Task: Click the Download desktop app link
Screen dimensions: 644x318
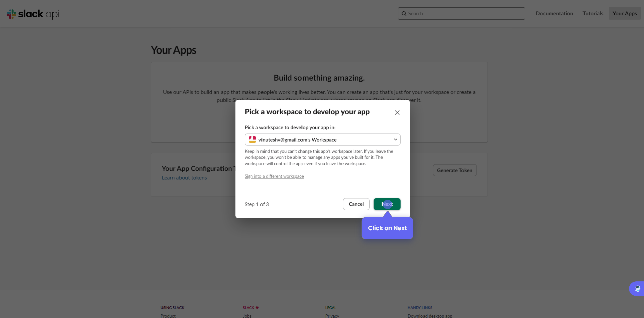Action: pos(430,316)
